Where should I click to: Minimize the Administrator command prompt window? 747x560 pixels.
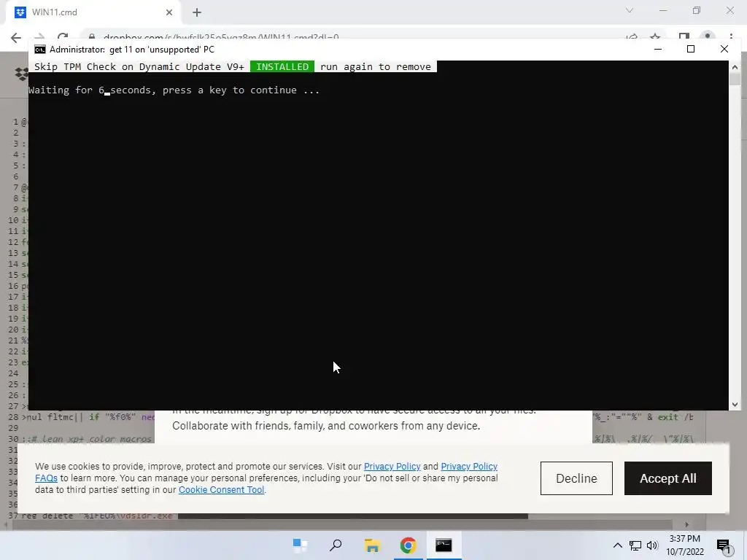click(x=658, y=49)
